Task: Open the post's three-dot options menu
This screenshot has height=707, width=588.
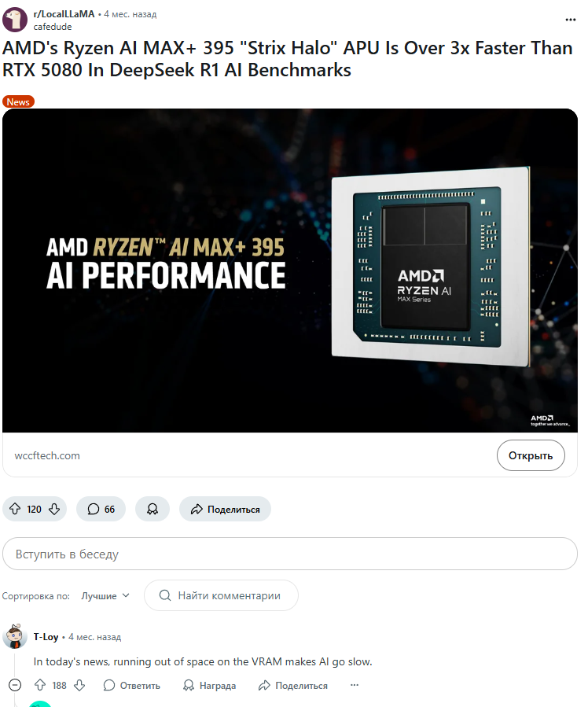Action: 571,20
